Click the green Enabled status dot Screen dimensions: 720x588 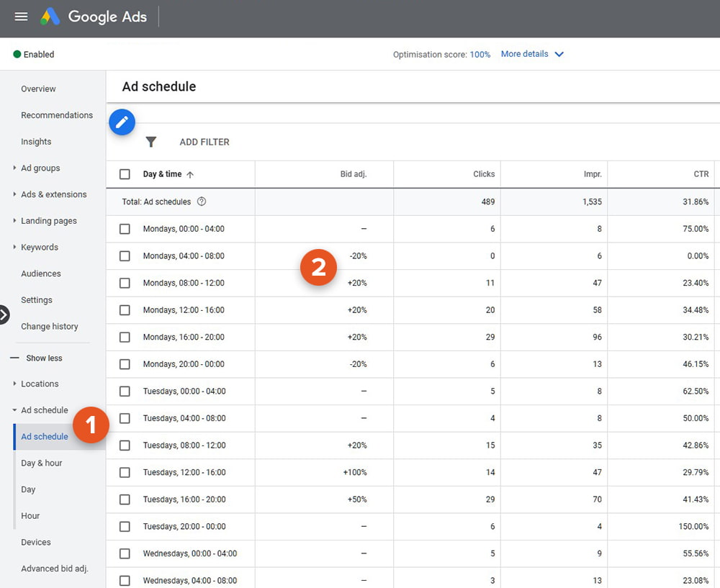[17, 54]
